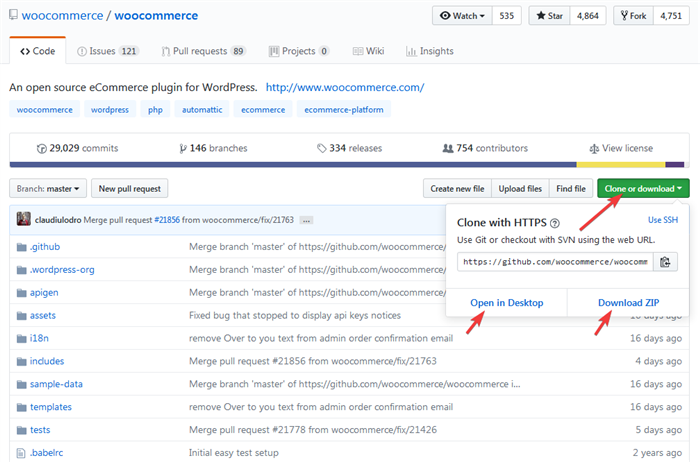Select the wordpress topic tag

110,109
